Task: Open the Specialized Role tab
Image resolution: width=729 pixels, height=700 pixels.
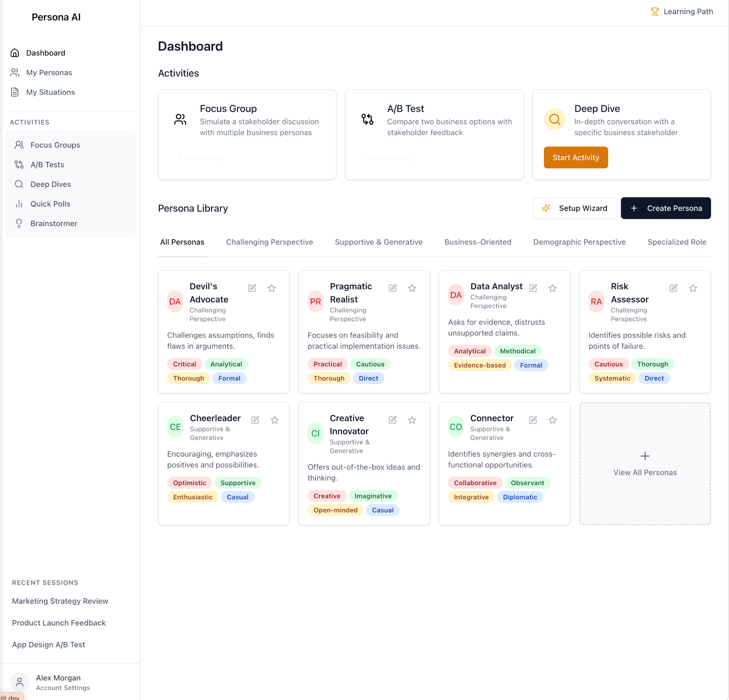Action: (x=677, y=242)
